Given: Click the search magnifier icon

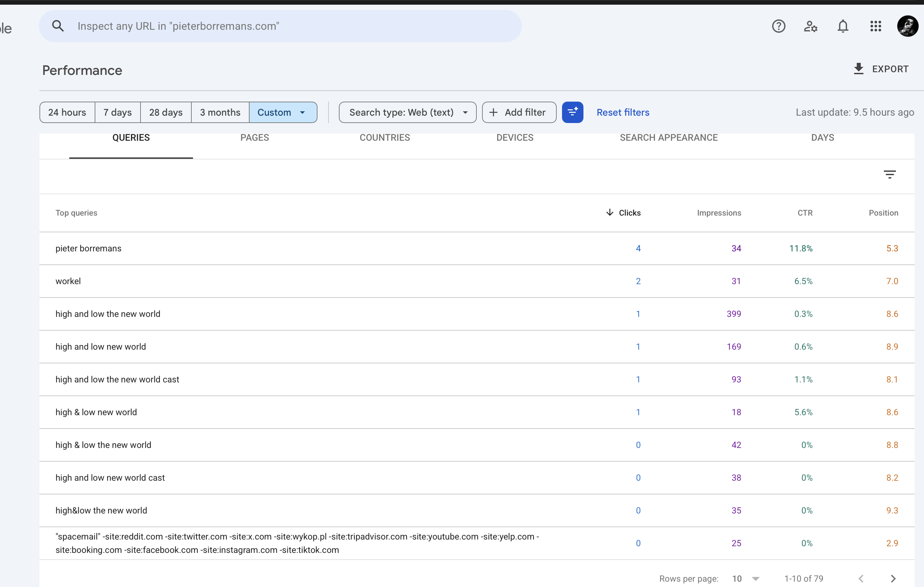Looking at the screenshot, I should point(58,26).
